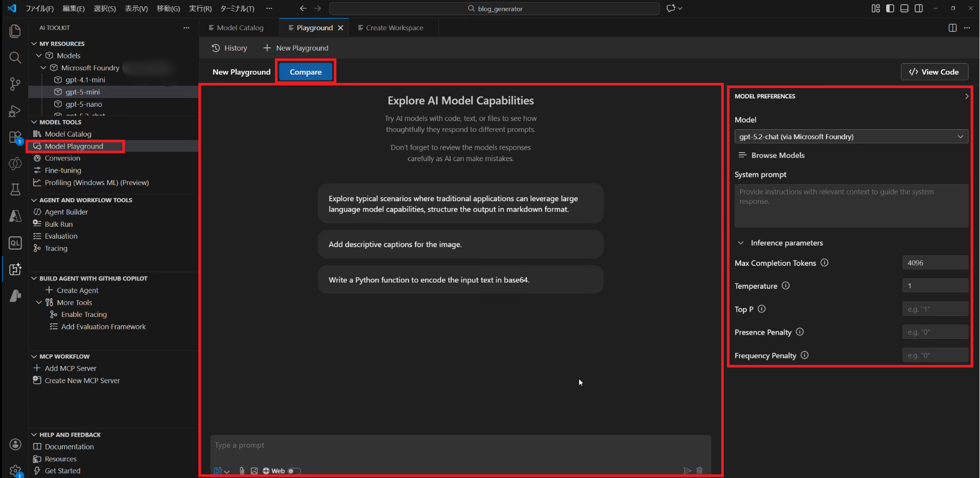Collapse the Model Preferences panel arrow
The height and width of the screenshot is (478, 980).
coord(966,96)
